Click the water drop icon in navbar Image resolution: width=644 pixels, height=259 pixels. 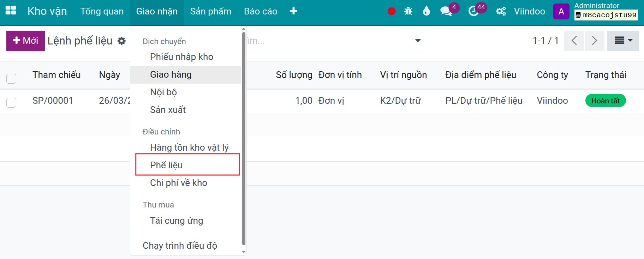click(427, 11)
